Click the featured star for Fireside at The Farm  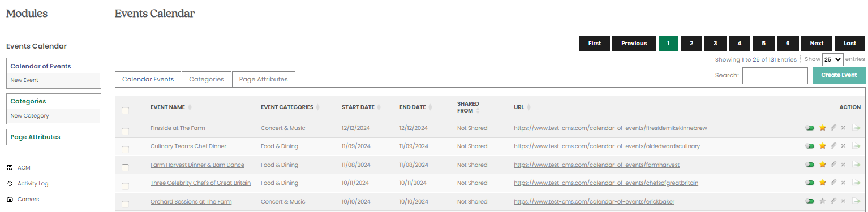coord(823,128)
